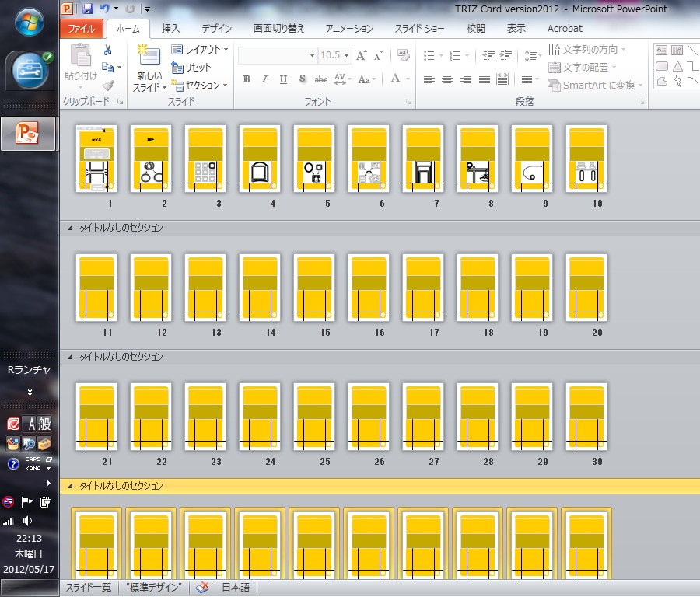Click the Save icon in quick access toolbar

coord(87,9)
